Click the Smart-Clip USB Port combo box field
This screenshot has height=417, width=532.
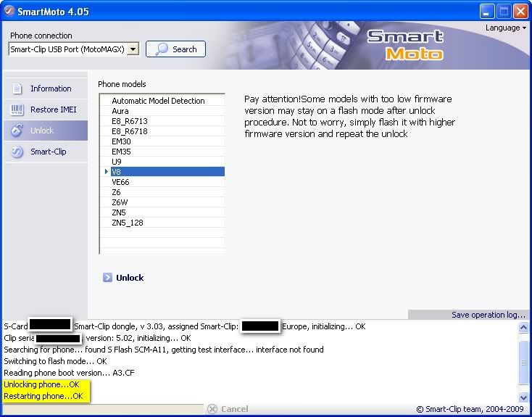tap(74, 49)
